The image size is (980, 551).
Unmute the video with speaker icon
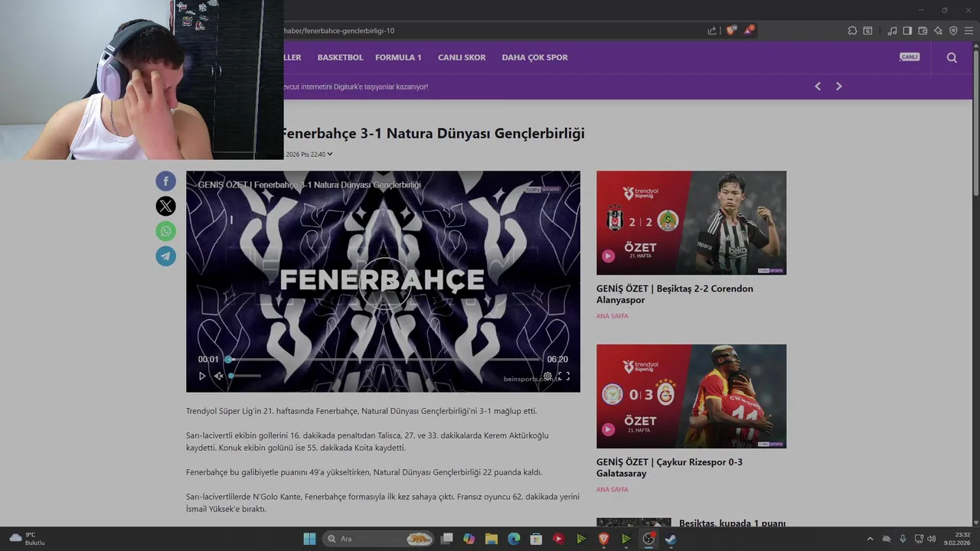pos(218,376)
